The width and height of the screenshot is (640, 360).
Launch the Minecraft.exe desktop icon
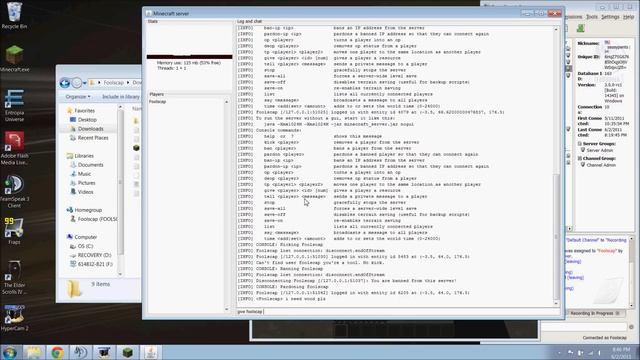click(14, 58)
